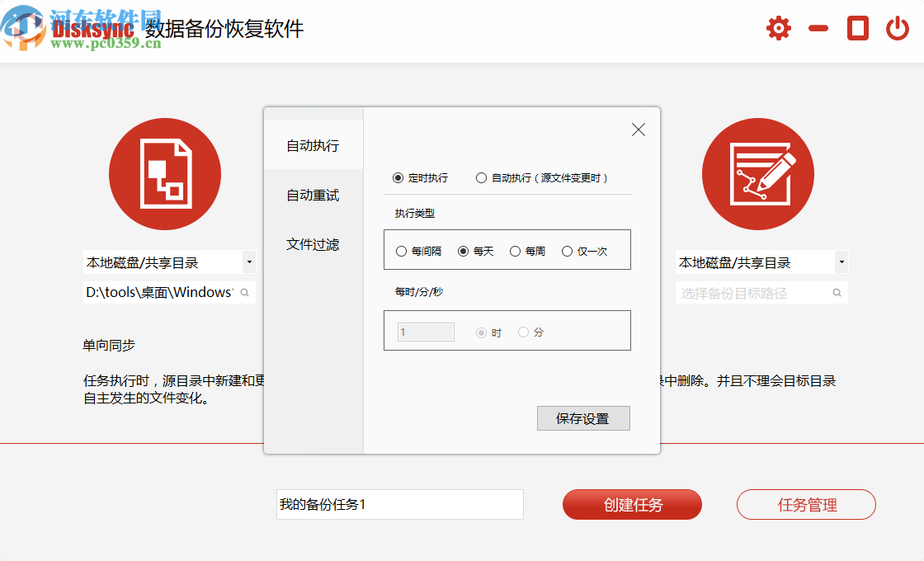Click the red backup destination pencil icon

(x=758, y=173)
